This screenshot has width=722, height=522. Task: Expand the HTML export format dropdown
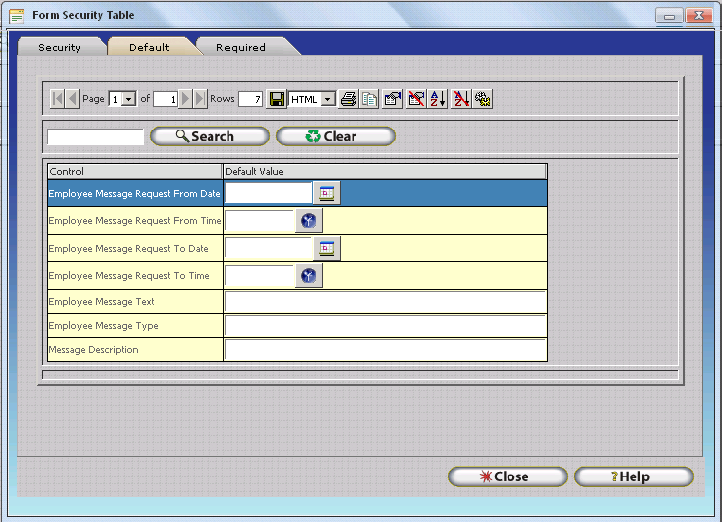(x=328, y=99)
